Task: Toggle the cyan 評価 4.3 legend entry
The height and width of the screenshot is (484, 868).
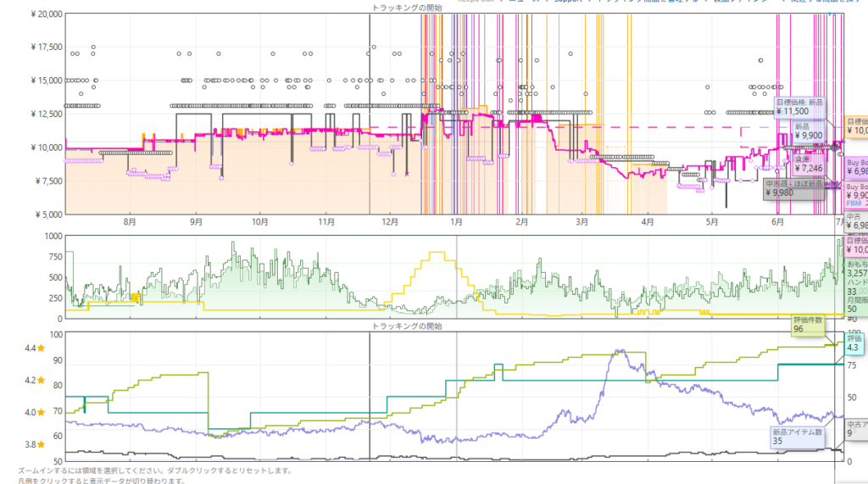Action: coord(854,343)
